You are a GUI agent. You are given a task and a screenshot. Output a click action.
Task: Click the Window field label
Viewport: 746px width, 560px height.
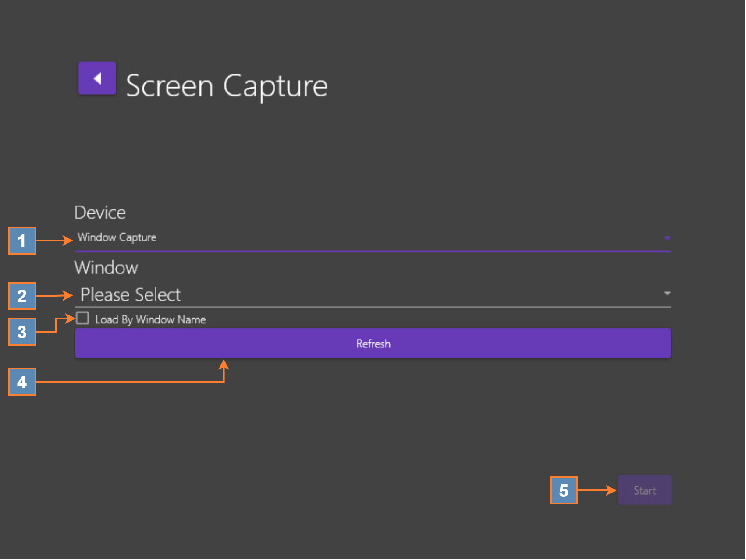coord(106,267)
